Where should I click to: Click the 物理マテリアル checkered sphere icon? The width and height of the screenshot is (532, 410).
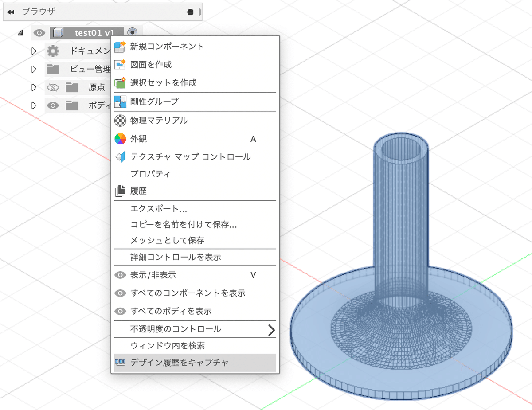click(x=120, y=120)
